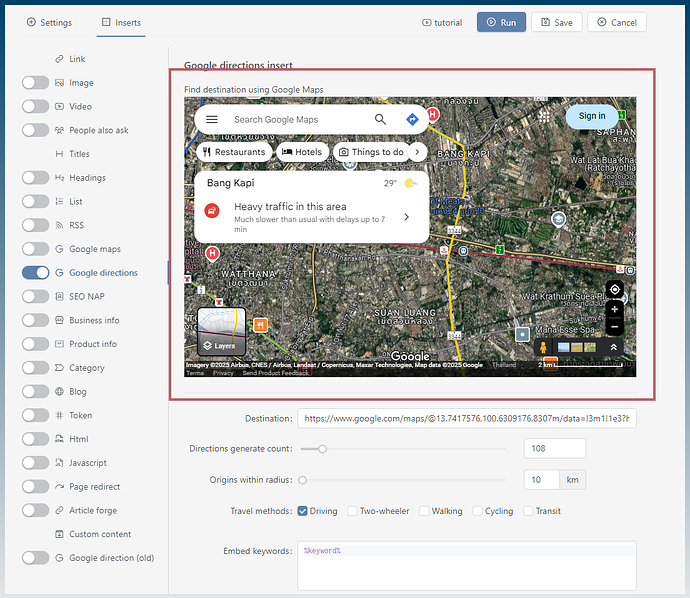Click the Token hash icon
Screen dimensions: 690x598
coord(59,415)
